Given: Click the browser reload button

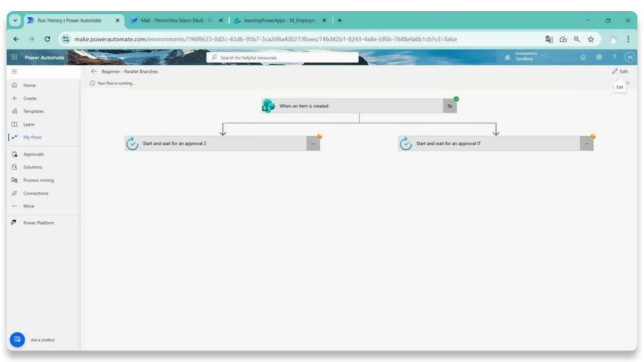Looking at the screenshot, I should coord(47,39).
